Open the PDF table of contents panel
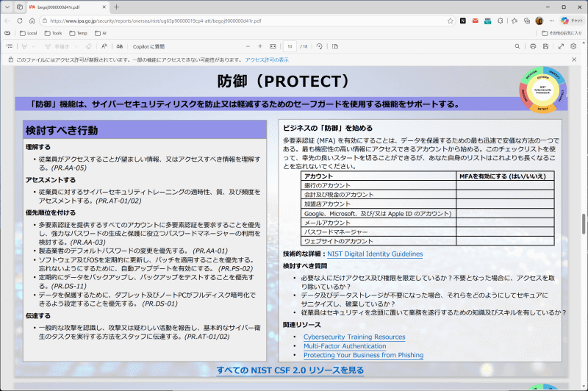Viewport: 588px width, 391px height. coord(10,46)
